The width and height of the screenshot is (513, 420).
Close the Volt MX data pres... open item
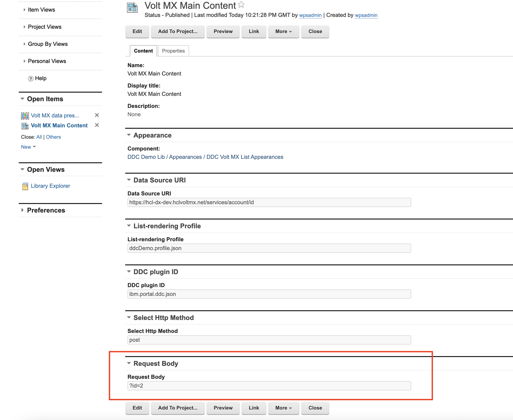97,115
